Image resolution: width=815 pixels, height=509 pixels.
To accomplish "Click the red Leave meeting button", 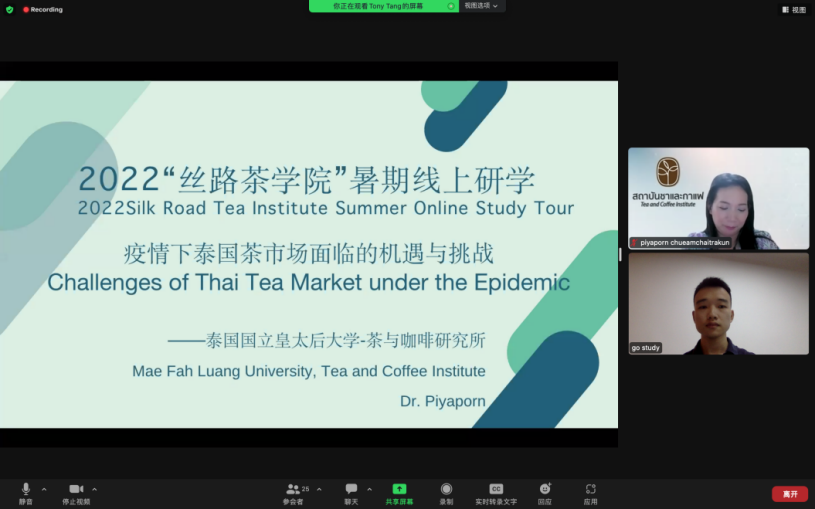I will coord(790,494).
